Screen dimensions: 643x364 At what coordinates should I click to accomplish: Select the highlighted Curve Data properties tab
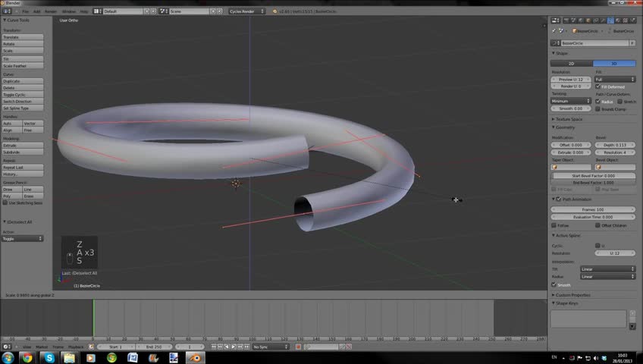(610, 20)
